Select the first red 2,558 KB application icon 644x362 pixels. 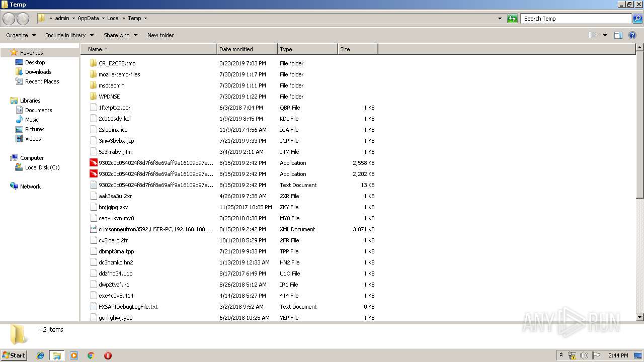click(93, 163)
